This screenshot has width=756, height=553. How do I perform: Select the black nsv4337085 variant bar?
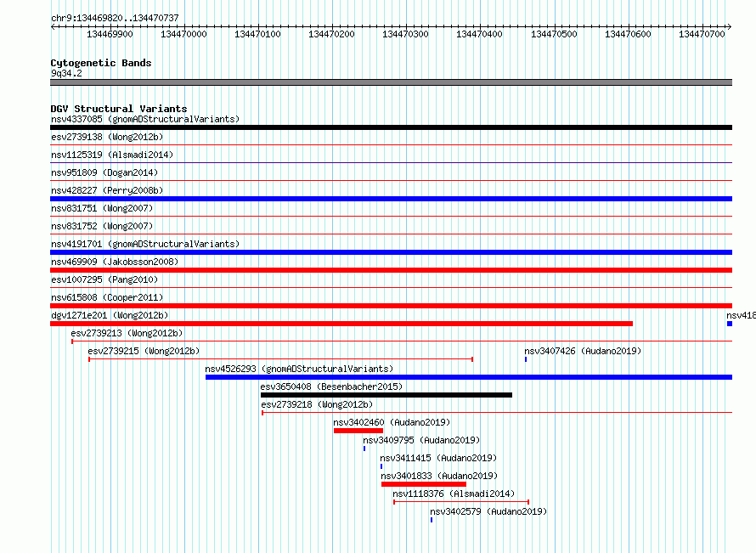391,127
